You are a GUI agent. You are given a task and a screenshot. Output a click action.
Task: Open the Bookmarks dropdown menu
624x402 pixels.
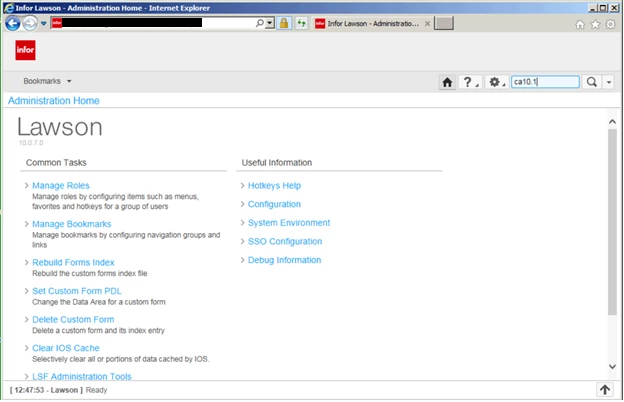(x=47, y=81)
